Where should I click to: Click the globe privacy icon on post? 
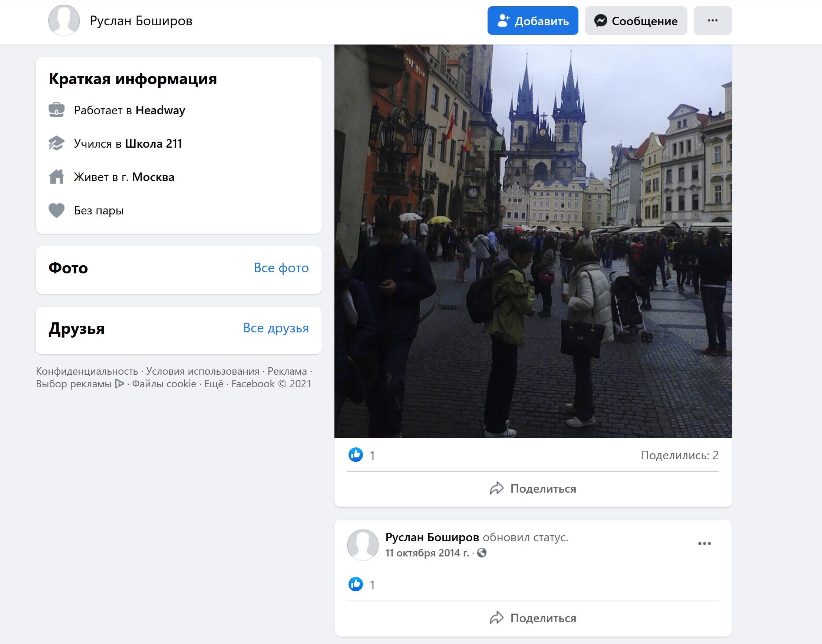(482, 553)
